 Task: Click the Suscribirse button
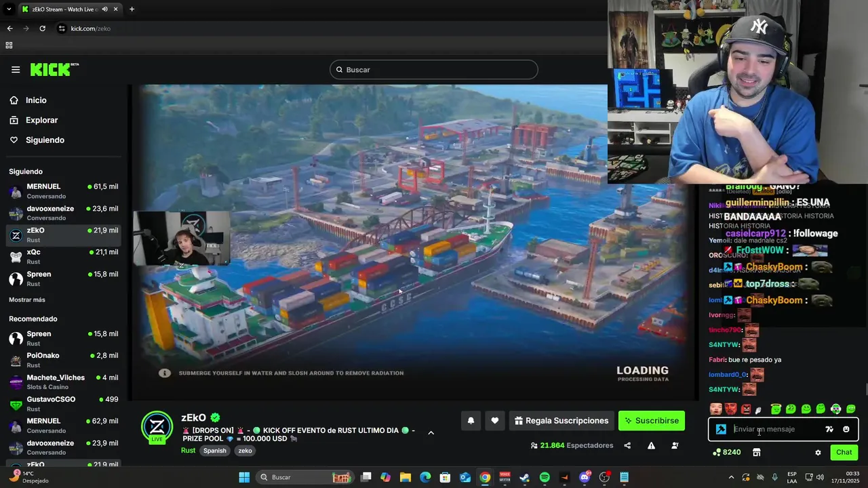[x=652, y=421]
